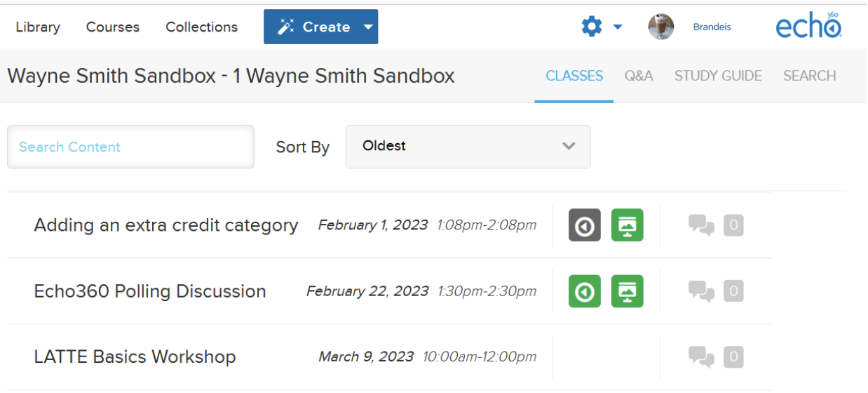Open the LATTE Basics Workshop class
This screenshot has width=868, height=393.
[x=135, y=357]
